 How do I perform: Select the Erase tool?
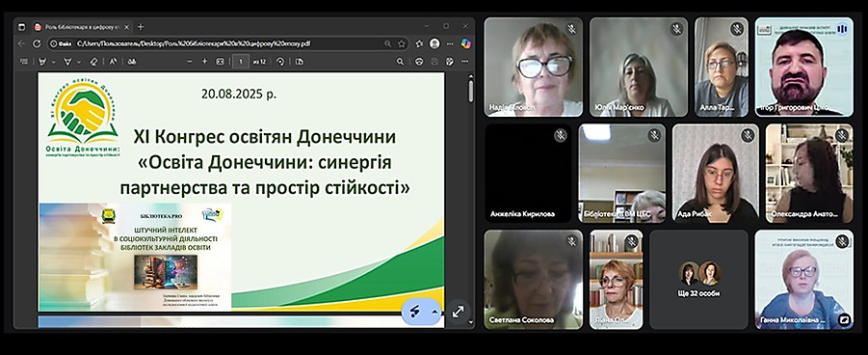pyautogui.click(x=93, y=62)
